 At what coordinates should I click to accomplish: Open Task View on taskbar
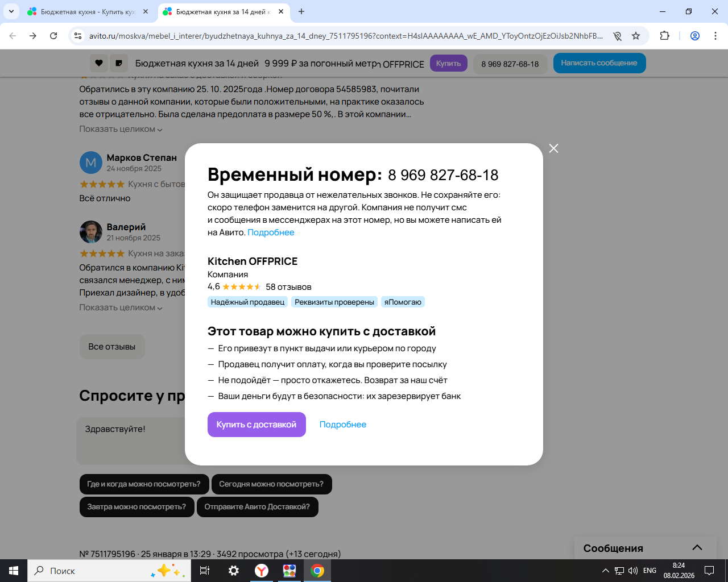[x=205, y=571]
